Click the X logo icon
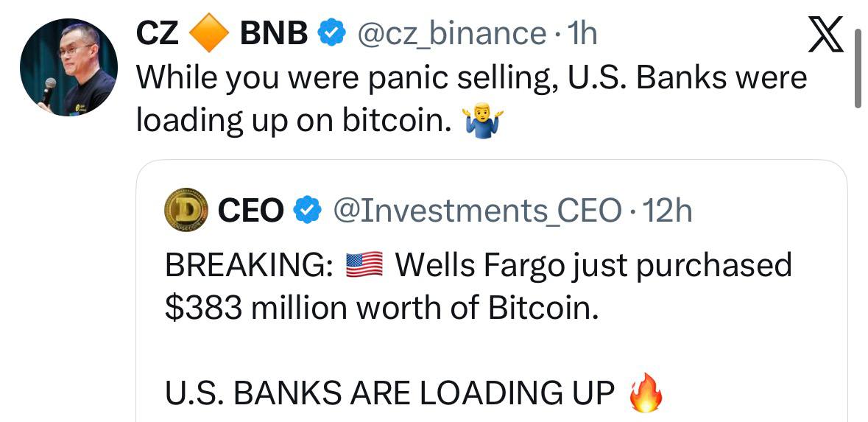 click(825, 35)
